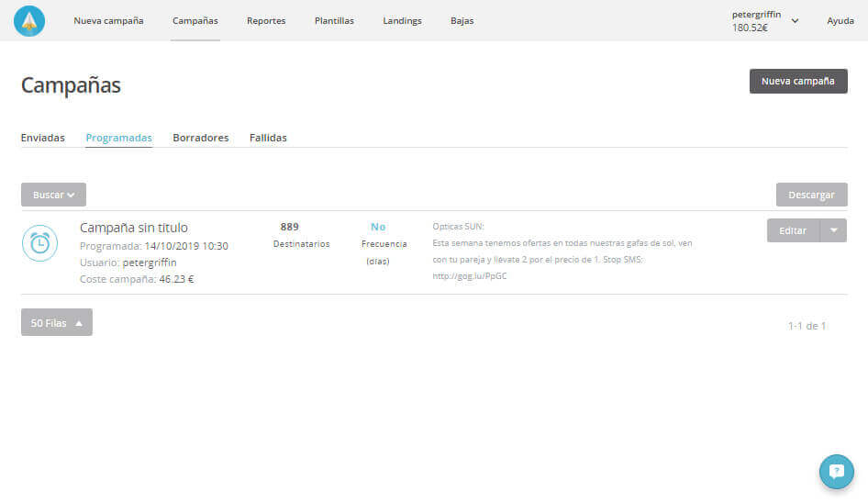The image size is (868, 503).
Task: Select the Programadas tab
Action: (x=118, y=138)
